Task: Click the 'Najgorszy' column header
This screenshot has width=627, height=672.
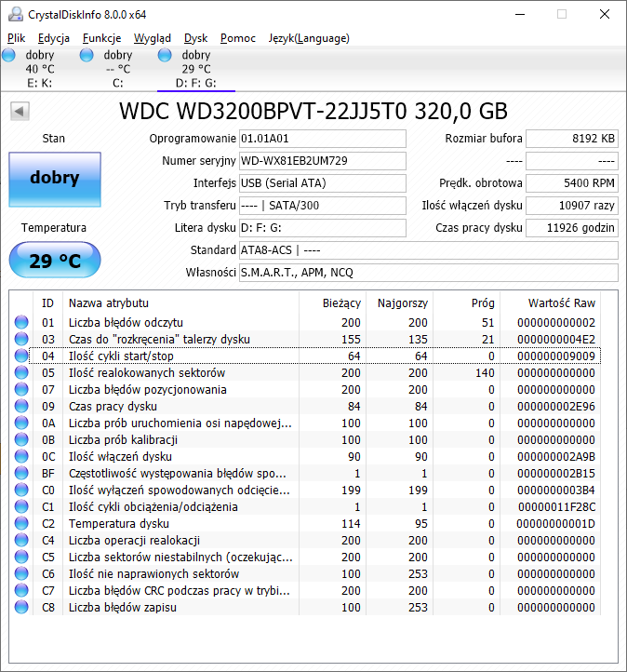Action: point(400,303)
